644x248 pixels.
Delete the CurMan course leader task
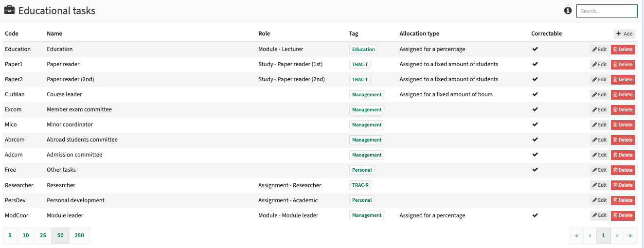point(623,94)
